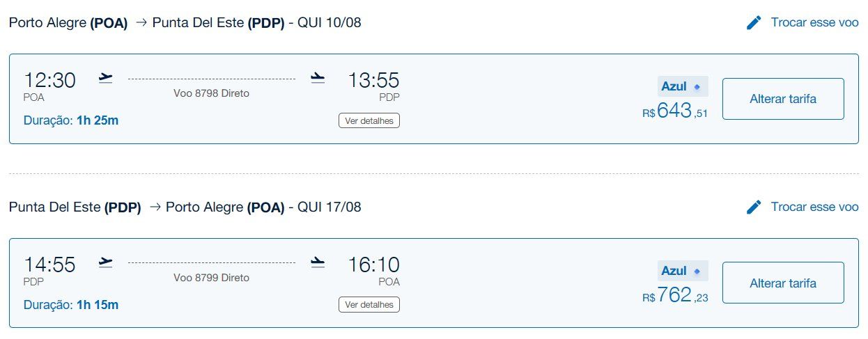Click the Voo 8799 Direto label
This screenshot has width=868, height=339.
pyautogui.click(x=211, y=278)
